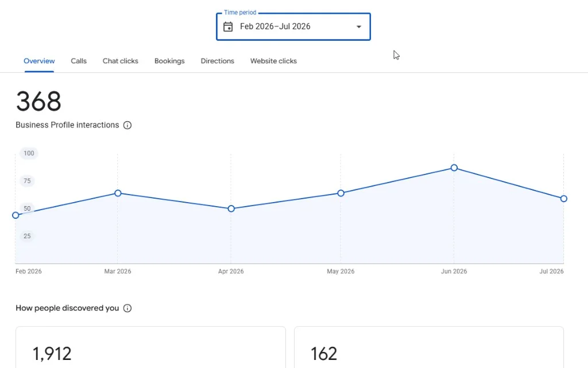Viewport: 588px width, 368px height.
Task: Click the calendar icon in Time period
Action: coord(228,26)
